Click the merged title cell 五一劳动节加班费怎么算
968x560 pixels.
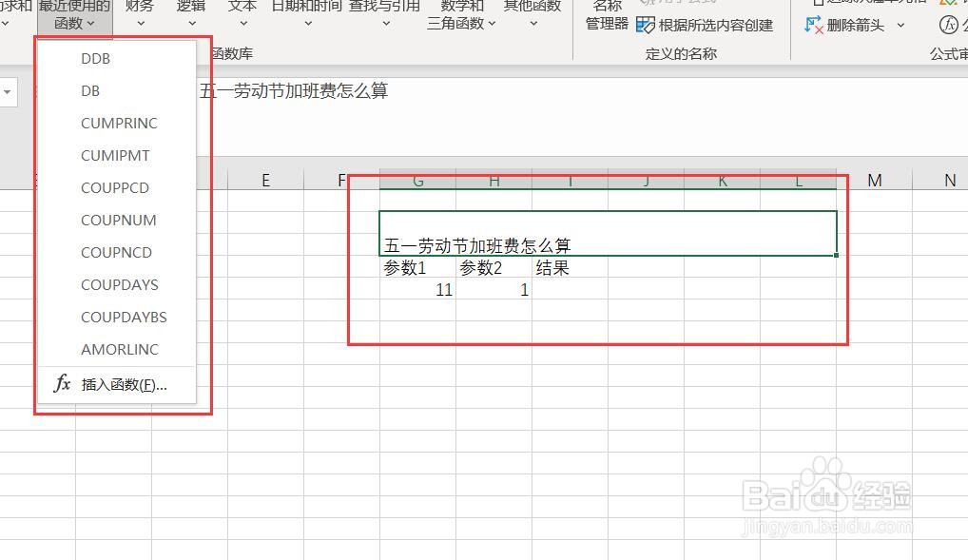pyautogui.click(x=608, y=233)
